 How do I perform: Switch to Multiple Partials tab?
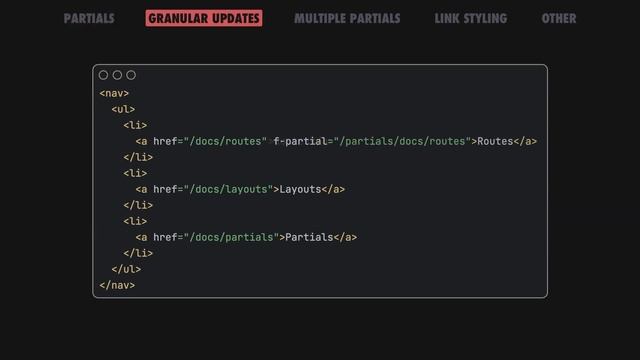[x=347, y=18]
